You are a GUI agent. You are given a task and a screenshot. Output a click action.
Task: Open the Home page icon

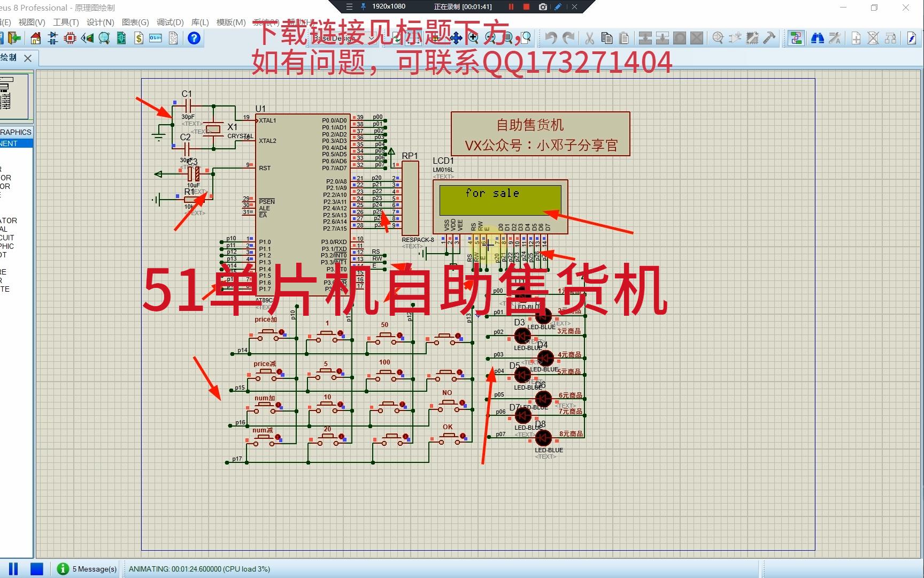pyautogui.click(x=35, y=38)
